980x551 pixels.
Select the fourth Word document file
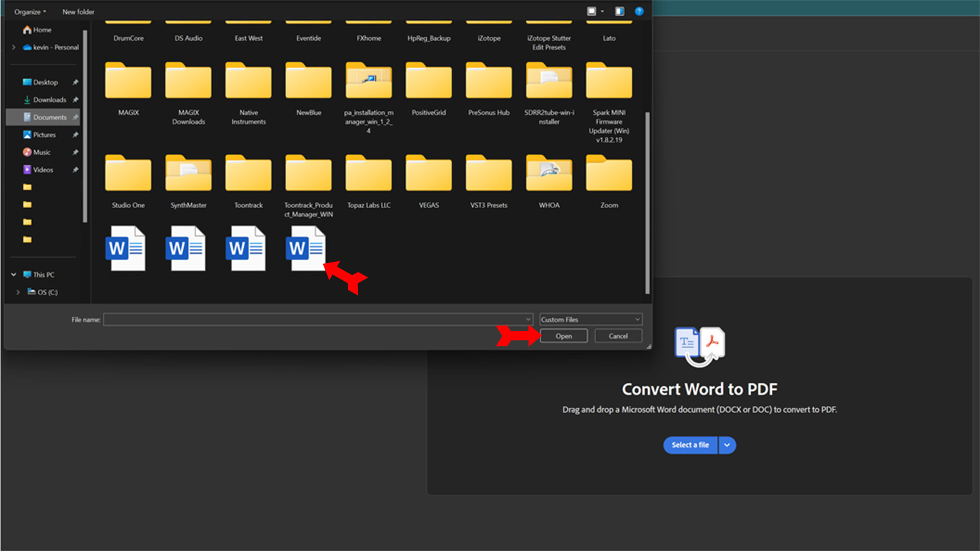(305, 248)
